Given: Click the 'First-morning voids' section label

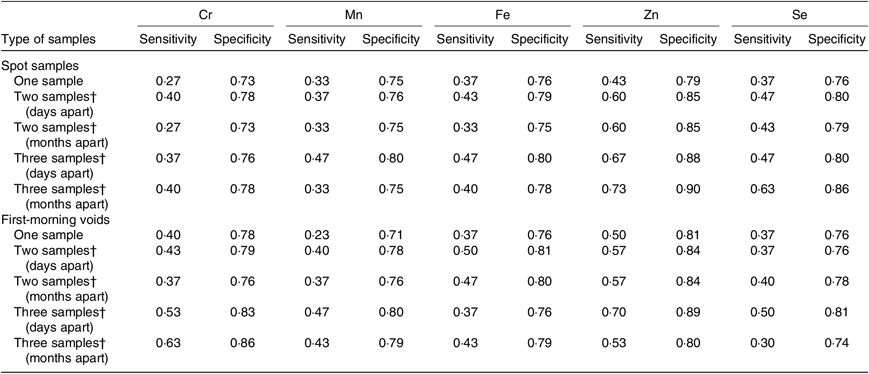Looking at the screenshot, I should 55,219.
